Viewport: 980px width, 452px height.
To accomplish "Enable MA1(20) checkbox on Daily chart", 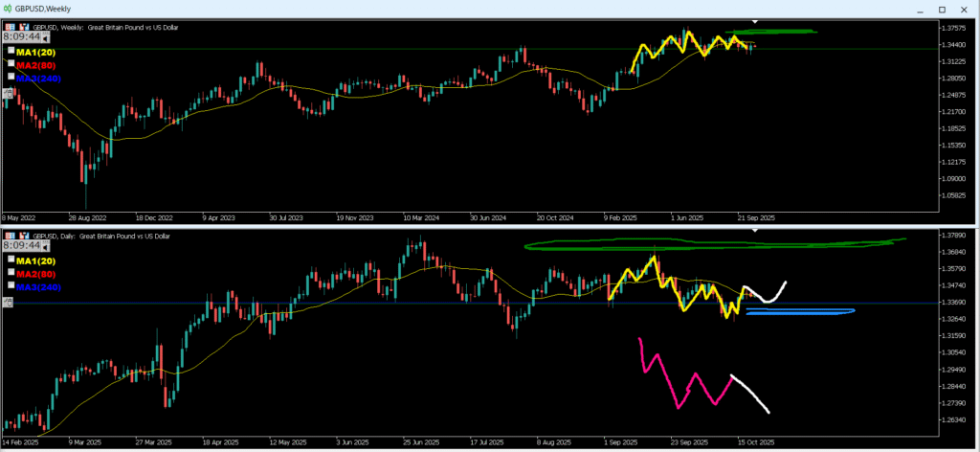I will click(11, 260).
